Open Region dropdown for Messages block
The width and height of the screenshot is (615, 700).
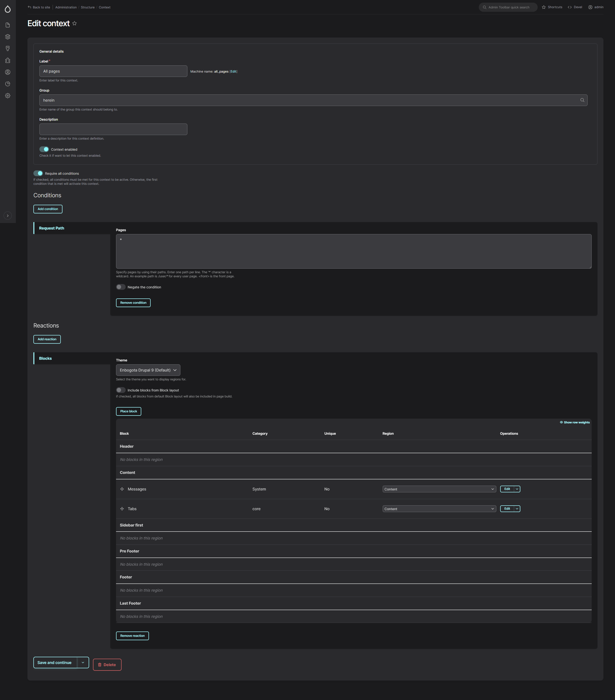coord(439,489)
